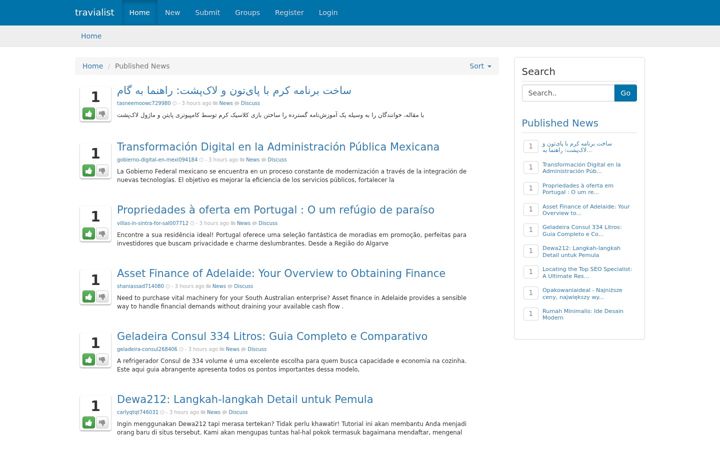This screenshot has width=720, height=450.
Task: Upvote the Persian Python snake game post
Action: [89, 113]
